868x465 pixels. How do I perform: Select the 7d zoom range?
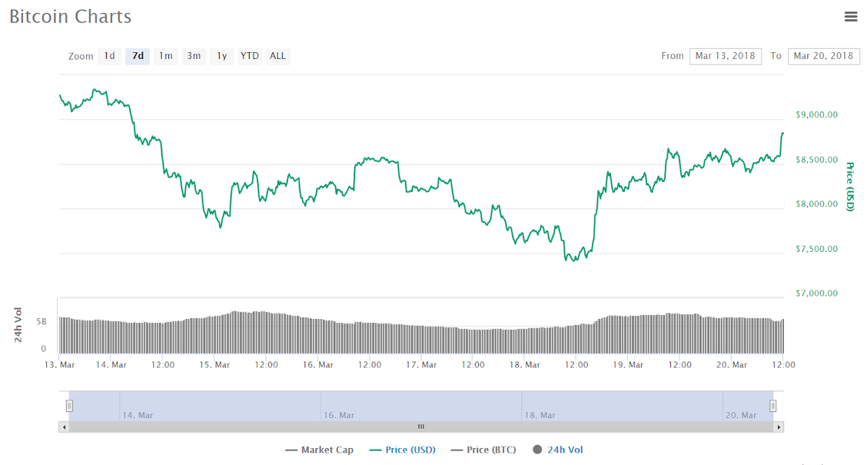(x=138, y=56)
